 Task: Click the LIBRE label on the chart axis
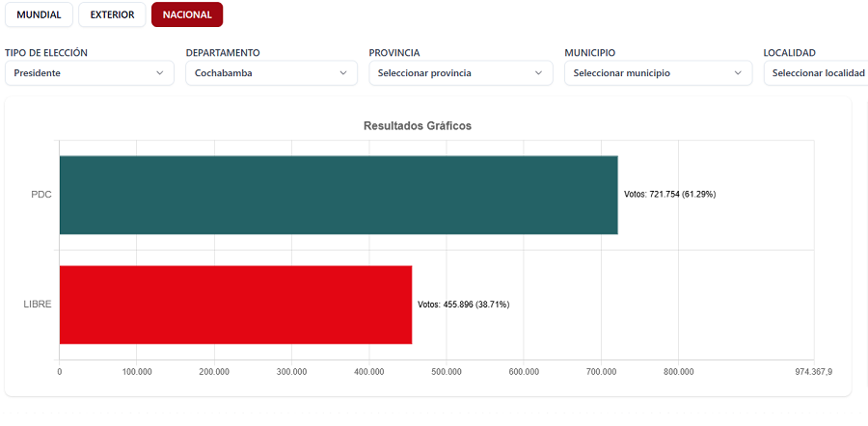pyautogui.click(x=38, y=305)
